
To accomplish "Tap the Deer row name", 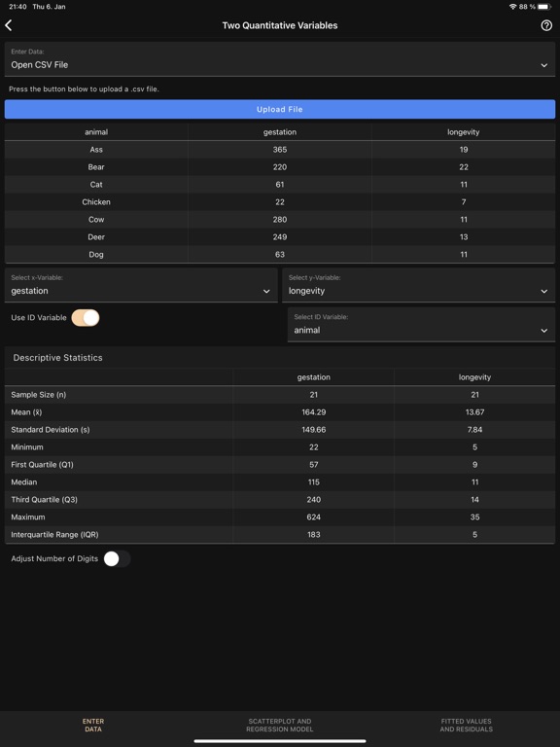I will [96, 236].
